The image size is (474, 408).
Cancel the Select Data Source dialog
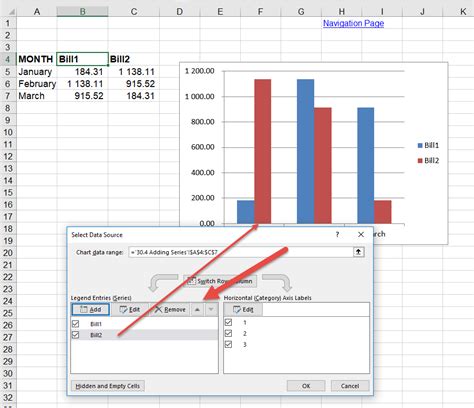(350, 386)
